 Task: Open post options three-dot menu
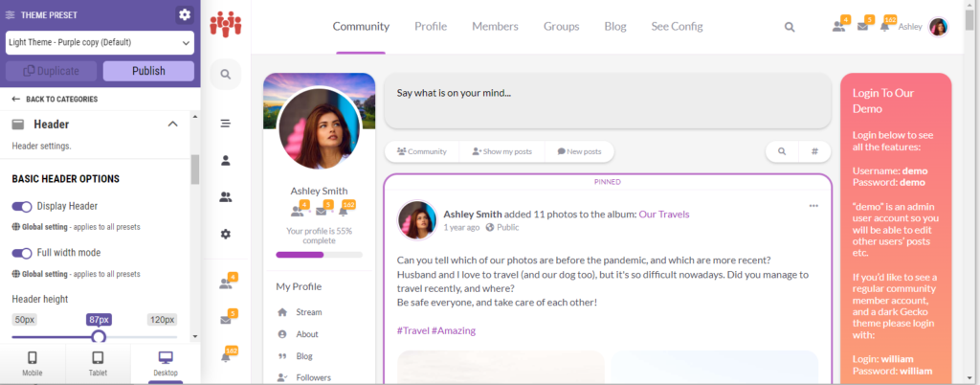[x=813, y=206]
